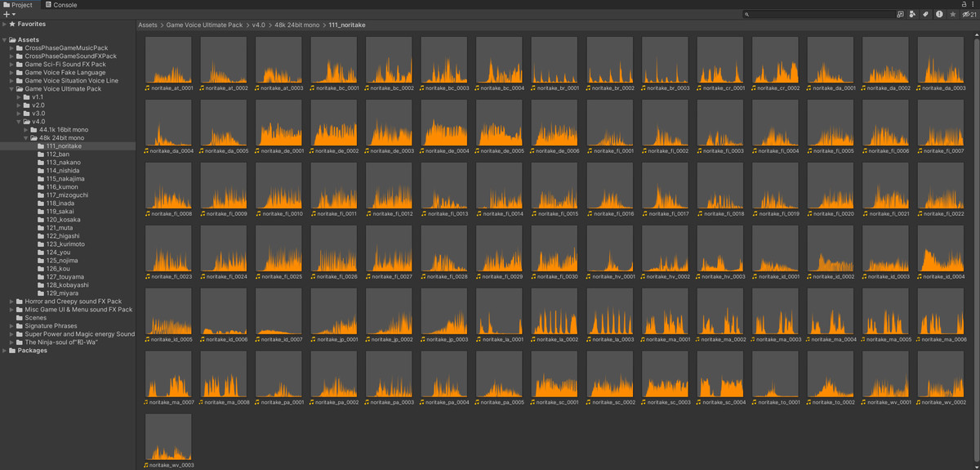Go to Assets in the breadcrumb path
The height and width of the screenshot is (470, 980).
pos(147,25)
